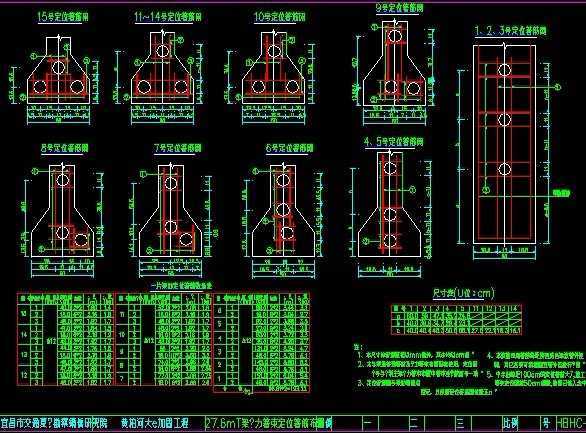Click row label "13" in the quantity table
The image size is (586, 433).
(x=24, y=354)
